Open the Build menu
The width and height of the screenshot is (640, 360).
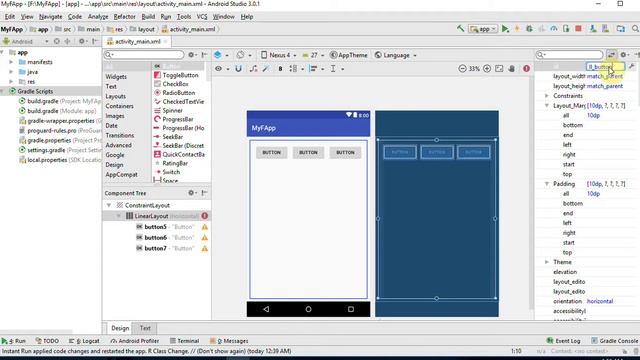pyautogui.click(x=148, y=17)
